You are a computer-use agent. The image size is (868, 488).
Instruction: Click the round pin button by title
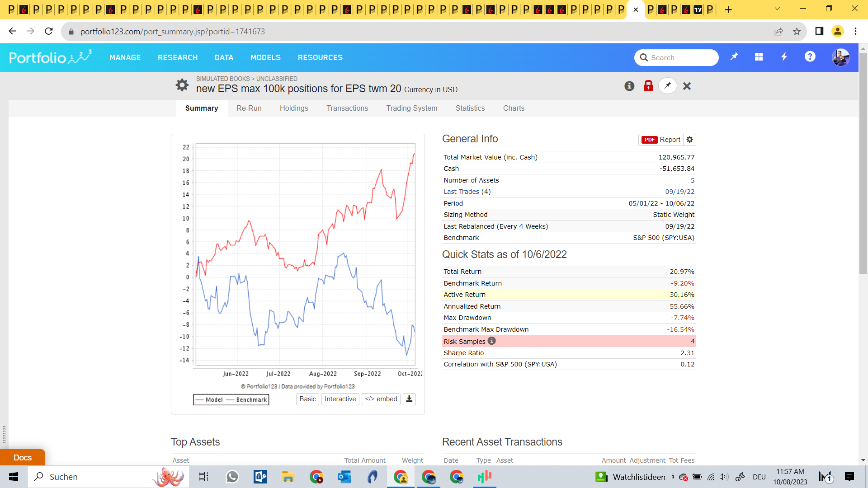click(x=667, y=85)
